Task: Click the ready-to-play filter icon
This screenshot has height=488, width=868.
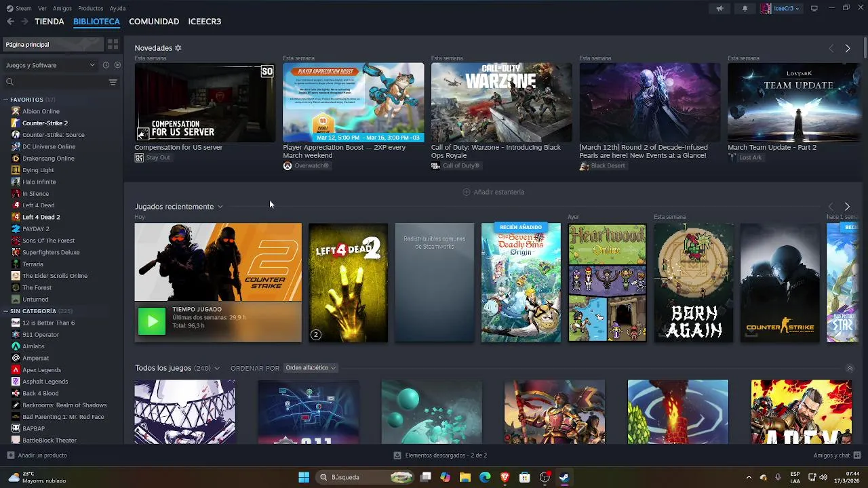Action: point(117,65)
